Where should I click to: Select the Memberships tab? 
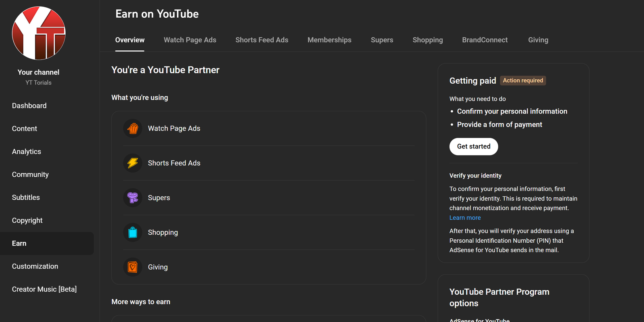pos(329,40)
